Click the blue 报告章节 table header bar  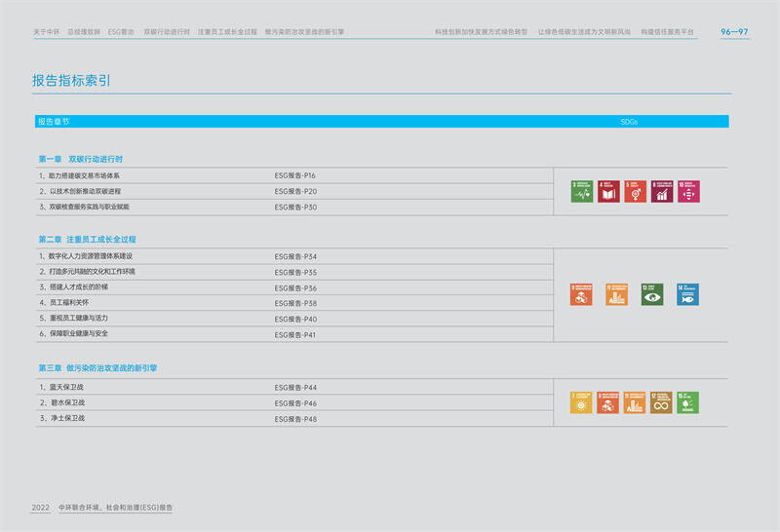point(381,122)
